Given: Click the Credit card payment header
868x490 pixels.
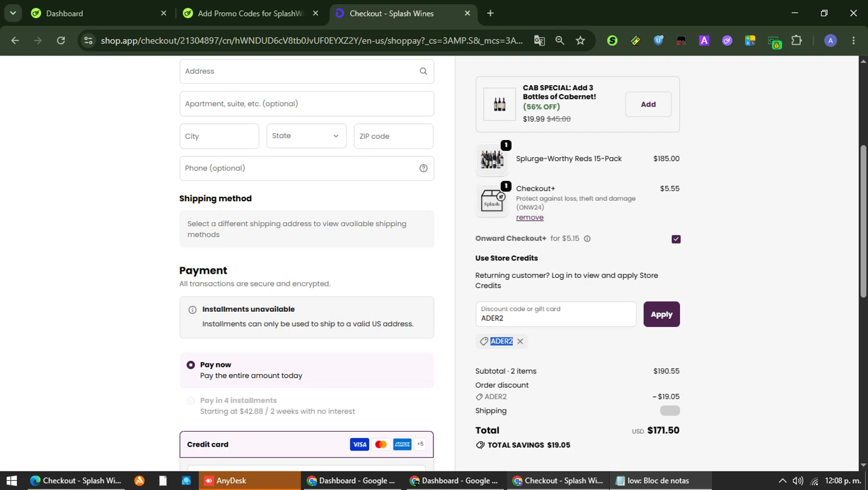Looking at the screenshot, I should (306, 444).
